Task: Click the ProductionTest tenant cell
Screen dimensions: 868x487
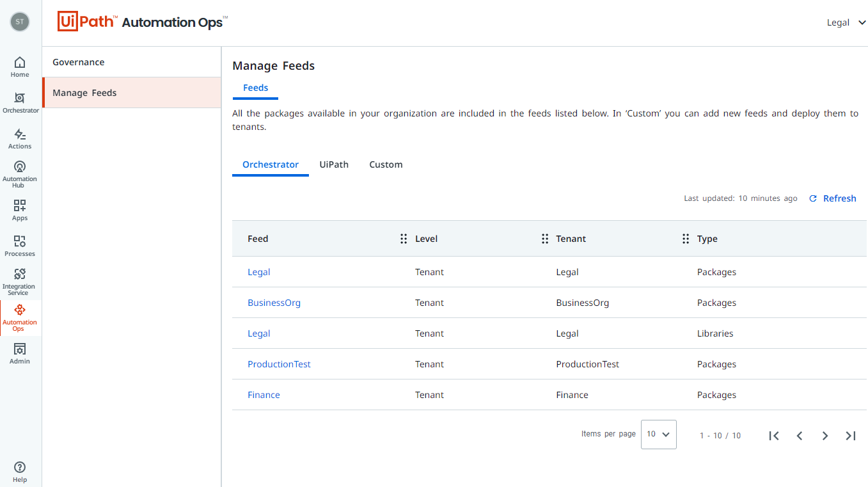Action: pyautogui.click(x=587, y=364)
